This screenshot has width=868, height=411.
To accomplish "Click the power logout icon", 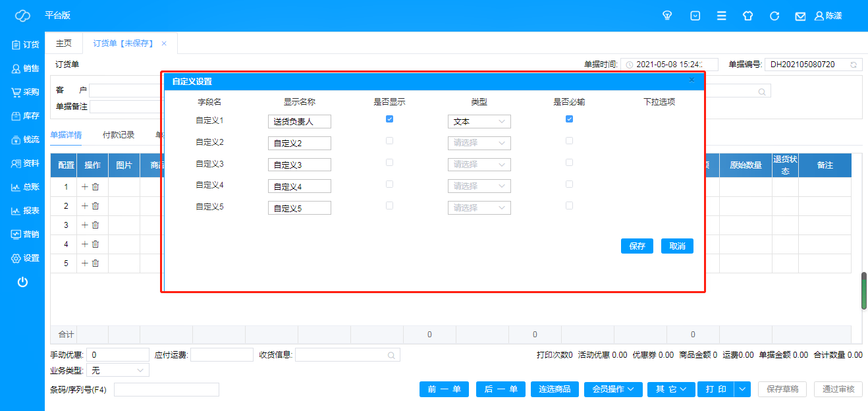I will [22, 282].
